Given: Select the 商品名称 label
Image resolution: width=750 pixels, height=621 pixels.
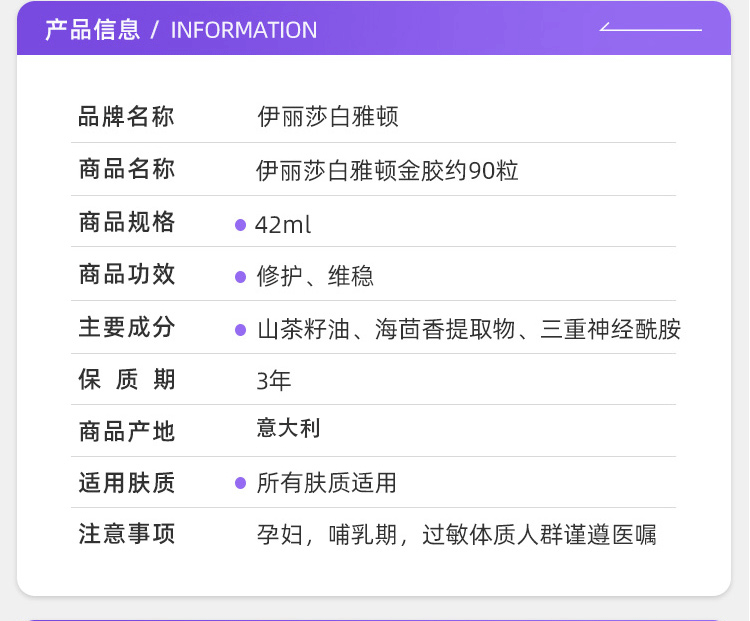Looking at the screenshot, I should pyautogui.click(x=126, y=169).
